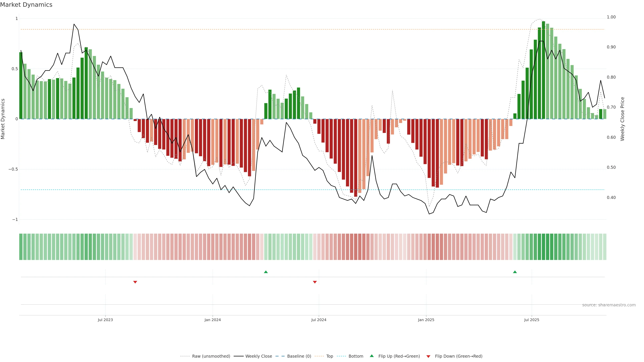
Task: Hide the Top threshold legend entry
Action: (330, 356)
